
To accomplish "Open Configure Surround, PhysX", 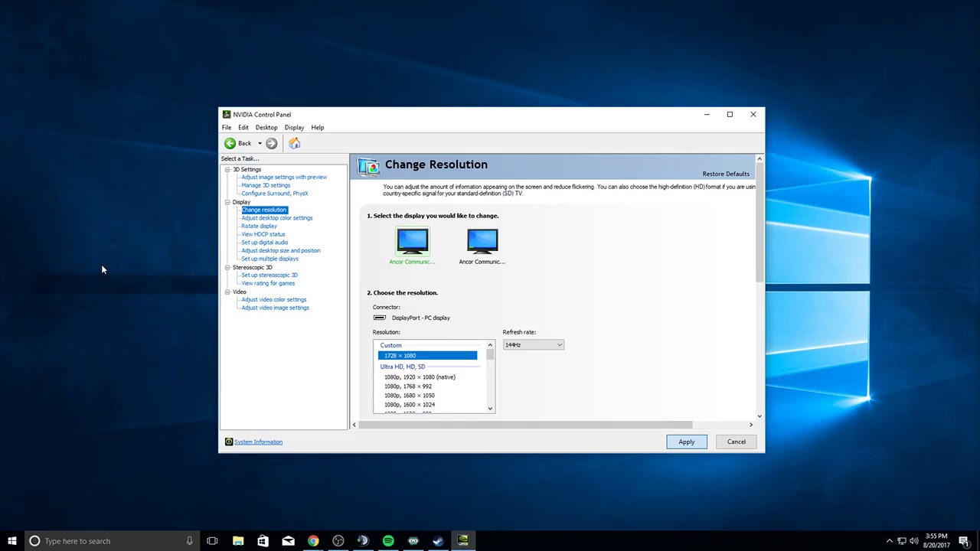I will [275, 194].
